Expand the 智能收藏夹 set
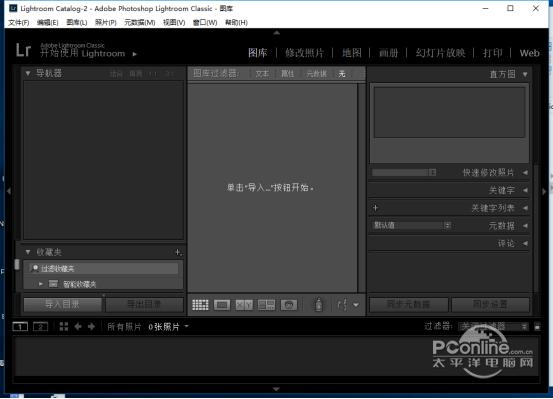553x399 pixels. 41,284
